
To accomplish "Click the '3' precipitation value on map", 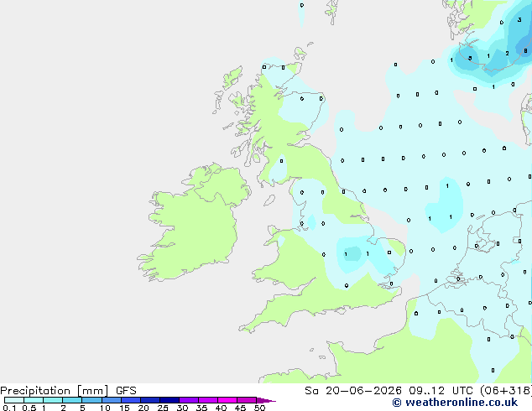I will click(519, 20).
